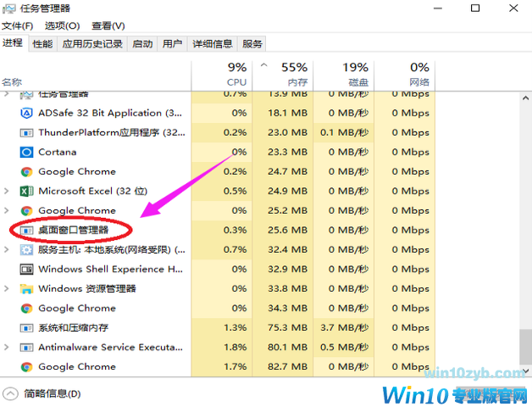532x407 pixels.
Task: Switch to the 用户 tab
Action: pyautogui.click(x=172, y=44)
